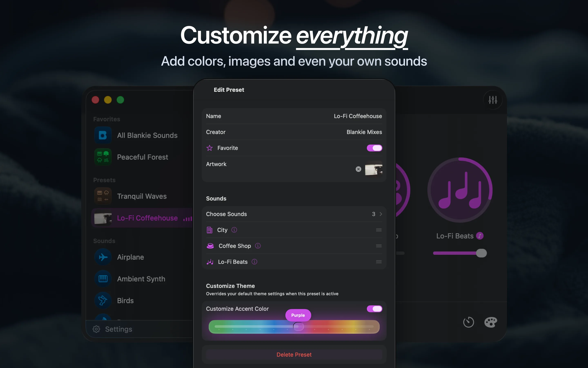Toggle the Customize Accent Color switch
The height and width of the screenshot is (368, 588).
(x=374, y=309)
